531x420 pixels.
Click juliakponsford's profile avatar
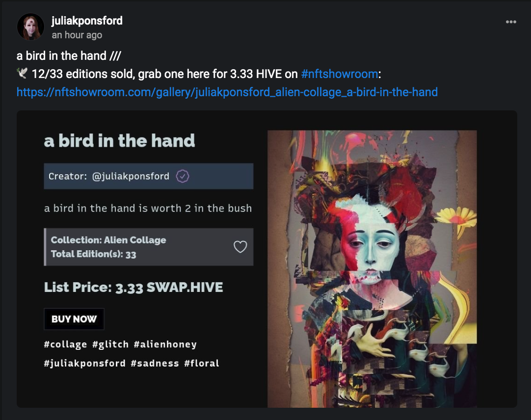coord(30,27)
